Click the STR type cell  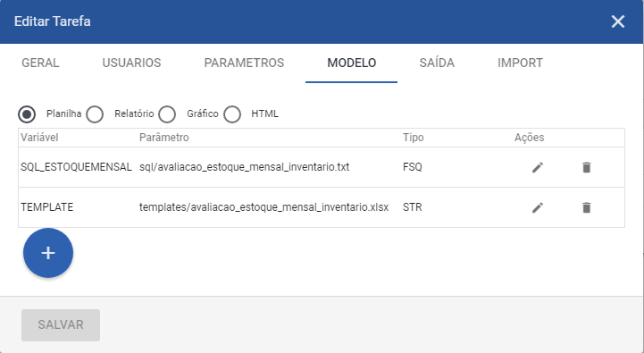point(413,207)
